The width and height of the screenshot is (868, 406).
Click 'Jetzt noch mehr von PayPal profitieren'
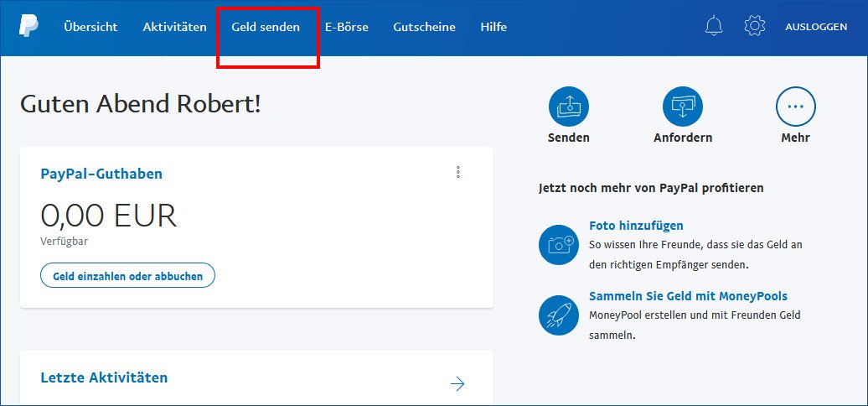[651, 188]
